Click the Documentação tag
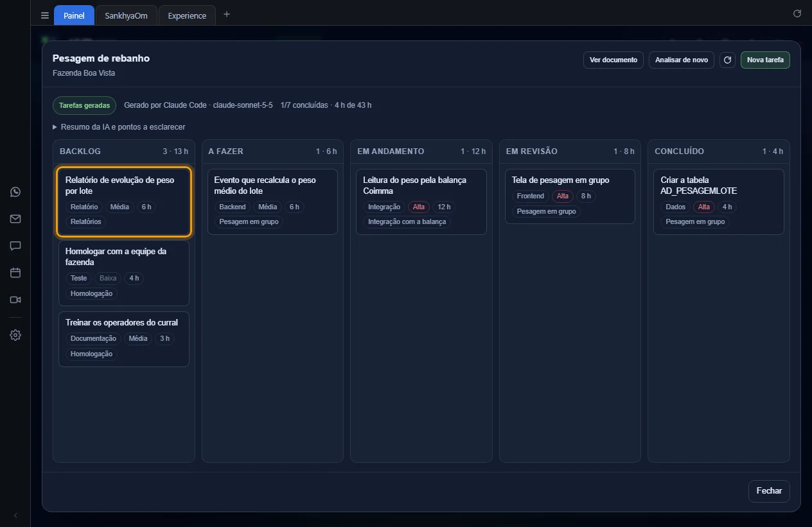The image size is (812, 527). click(93, 339)
